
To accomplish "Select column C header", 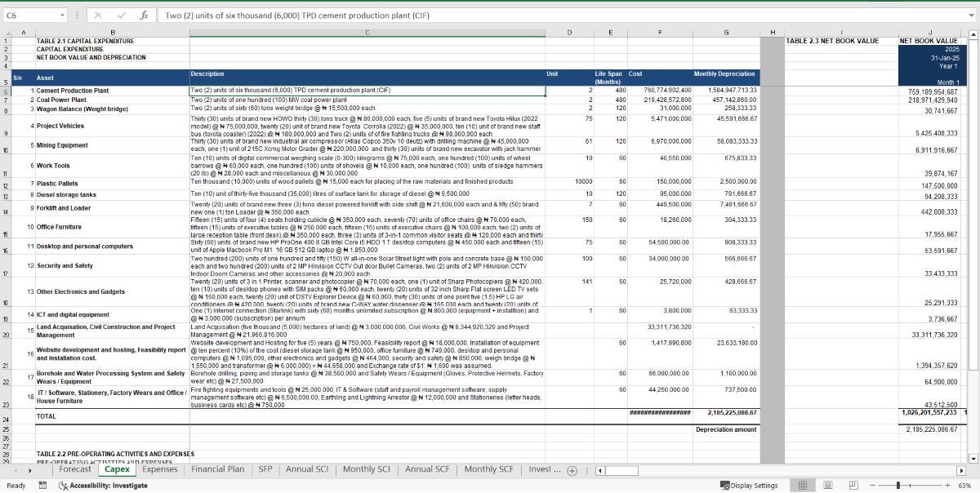I will (x=367, y=33).
